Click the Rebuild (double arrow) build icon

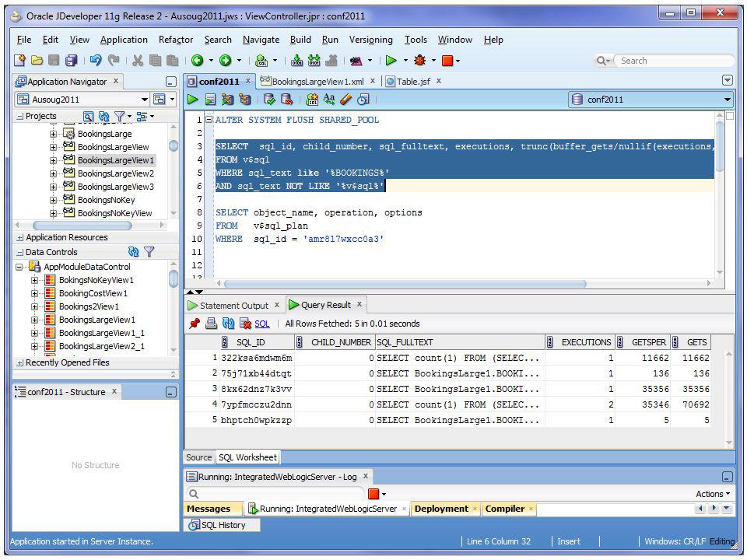point(314,61)
